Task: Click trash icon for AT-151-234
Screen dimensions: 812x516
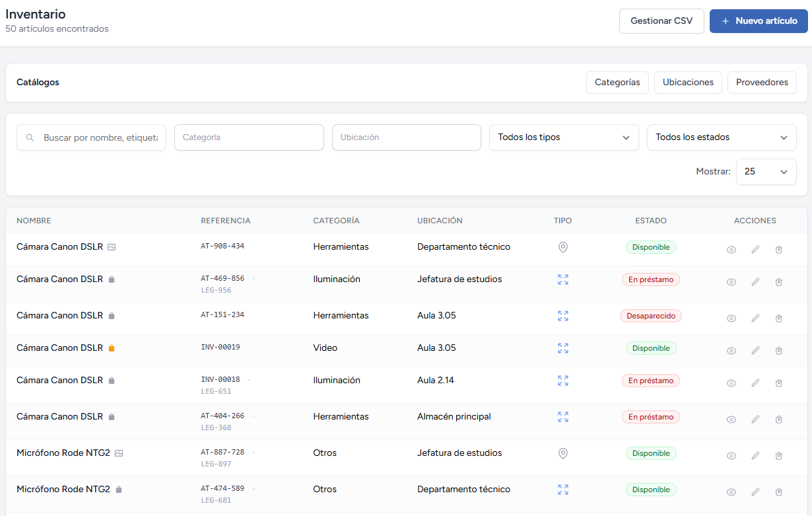Action: (779, 318)
